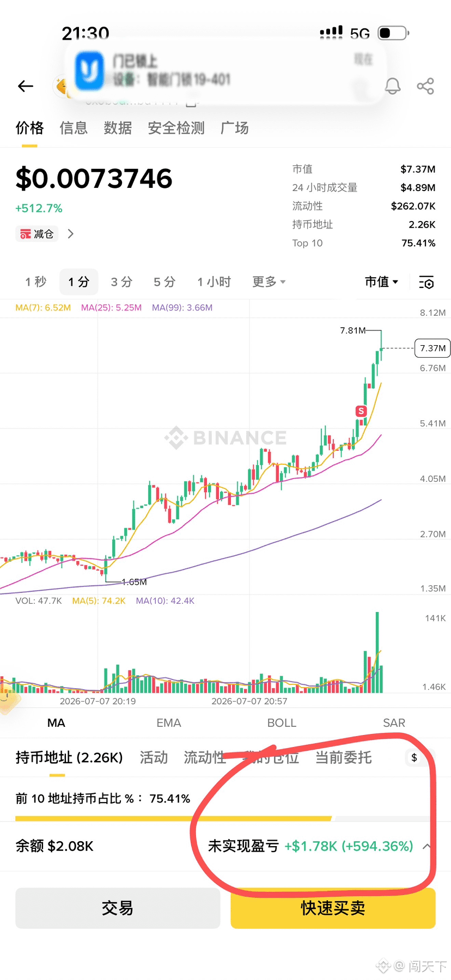The height and width of the screenshot is (980, 451).
Task: Tap the +512.7% change value
Action: point(39,209)
